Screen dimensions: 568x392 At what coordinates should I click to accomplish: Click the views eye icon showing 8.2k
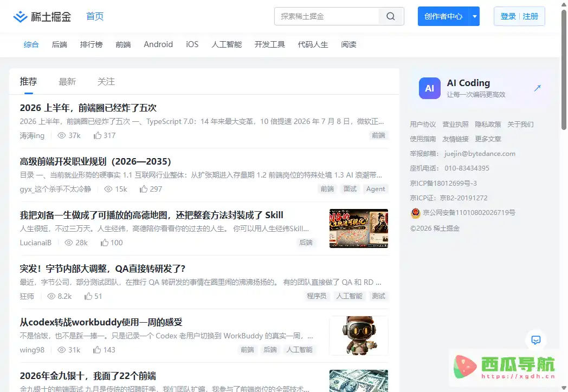coord(51,296)
